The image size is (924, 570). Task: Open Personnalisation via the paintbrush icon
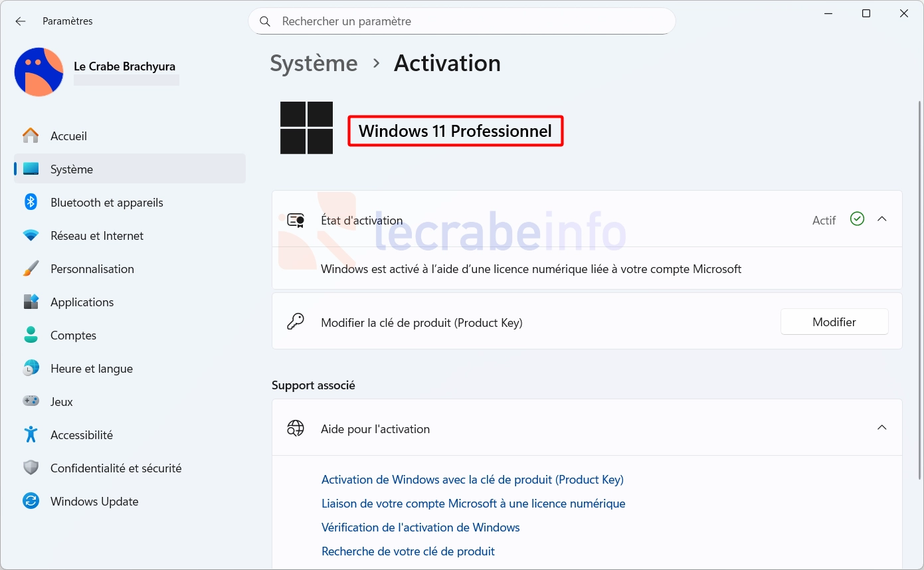tap(31, 269)
